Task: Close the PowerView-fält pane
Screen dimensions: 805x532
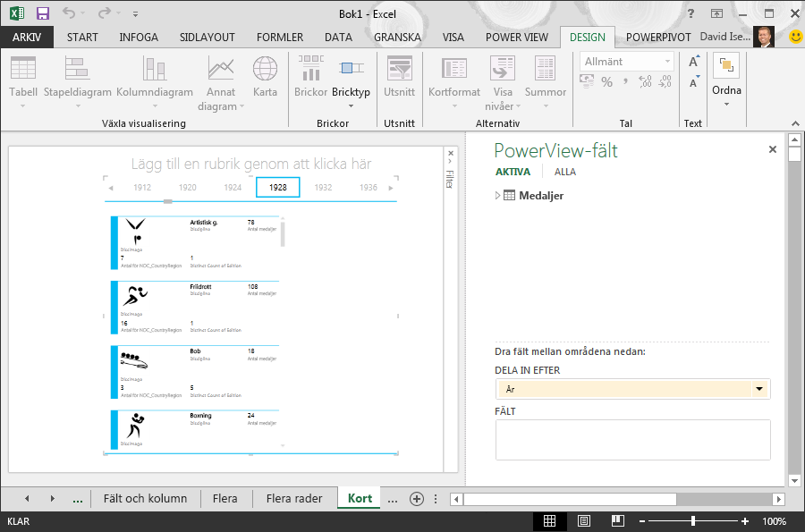Action: (x=772, y=149)
